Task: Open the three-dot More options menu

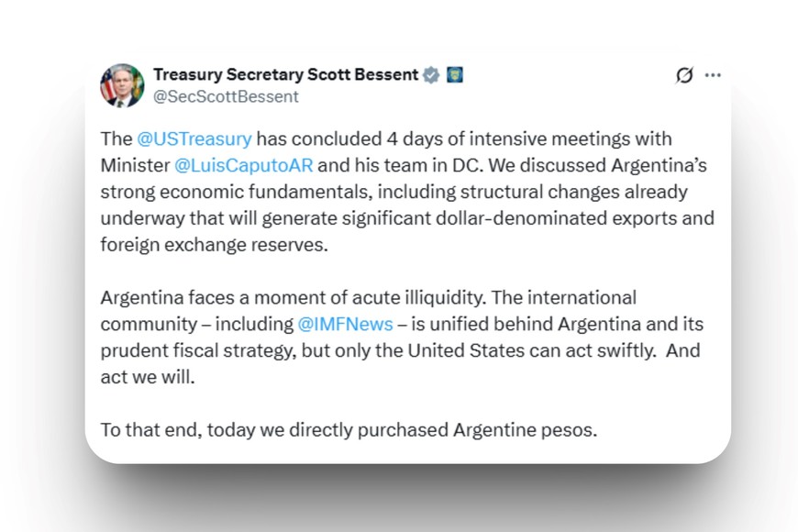Action: point(713,75)
